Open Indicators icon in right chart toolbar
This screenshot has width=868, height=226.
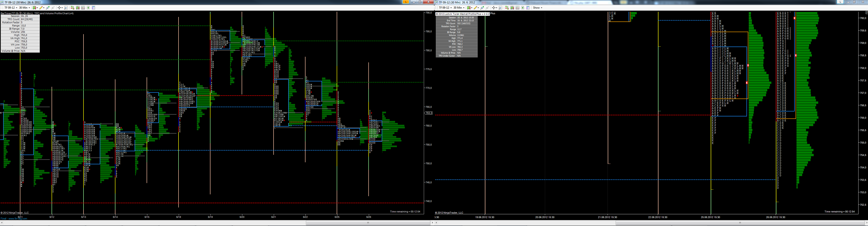[x=517, y=8]
